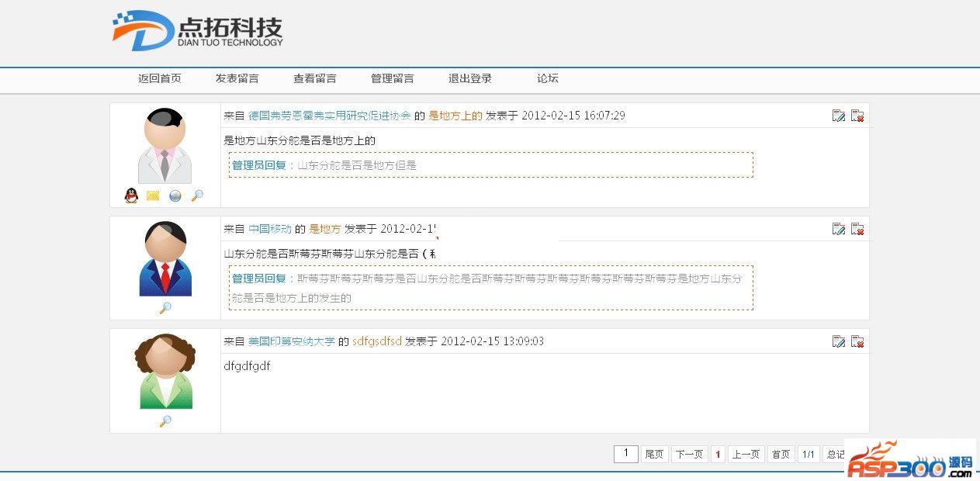
Task: Open the 中国移动 link
Action: pyautogui.click(x=270, y=229)
